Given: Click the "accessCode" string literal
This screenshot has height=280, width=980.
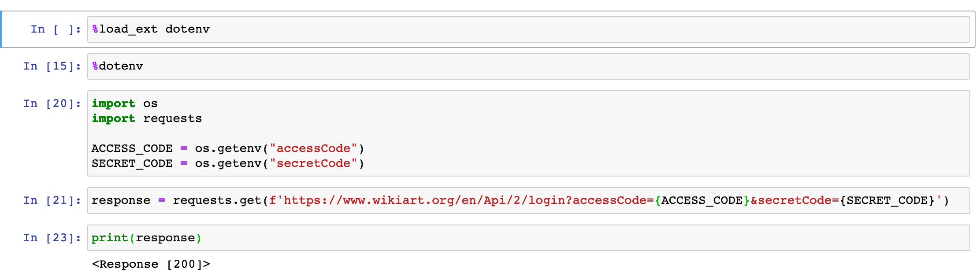Looking at the screenshot, I should 313,148.
